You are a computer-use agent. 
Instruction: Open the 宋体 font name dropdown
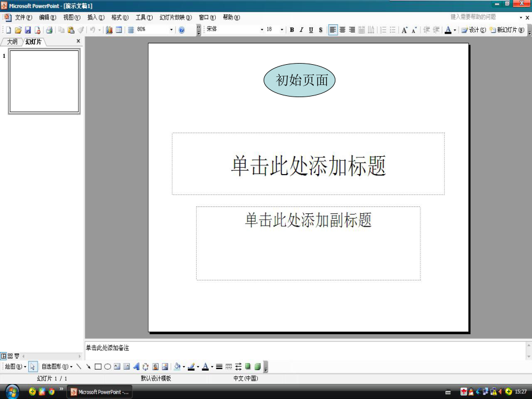[x=261, y=30]
